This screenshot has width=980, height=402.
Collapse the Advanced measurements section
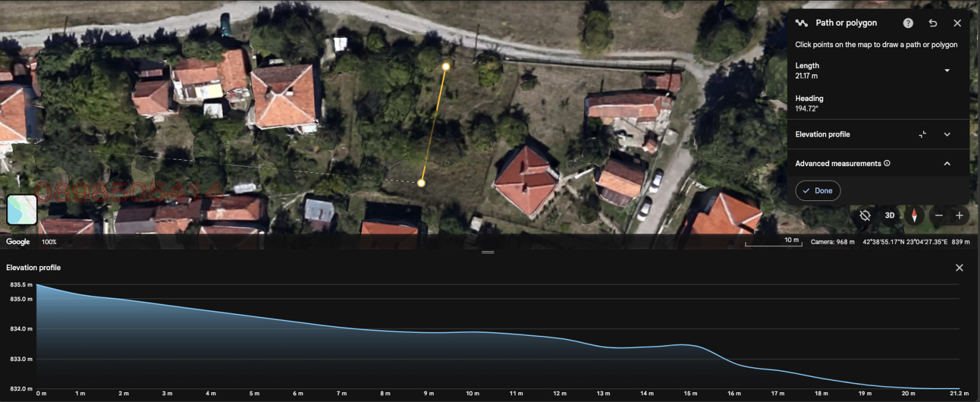[x=947, y=164]
